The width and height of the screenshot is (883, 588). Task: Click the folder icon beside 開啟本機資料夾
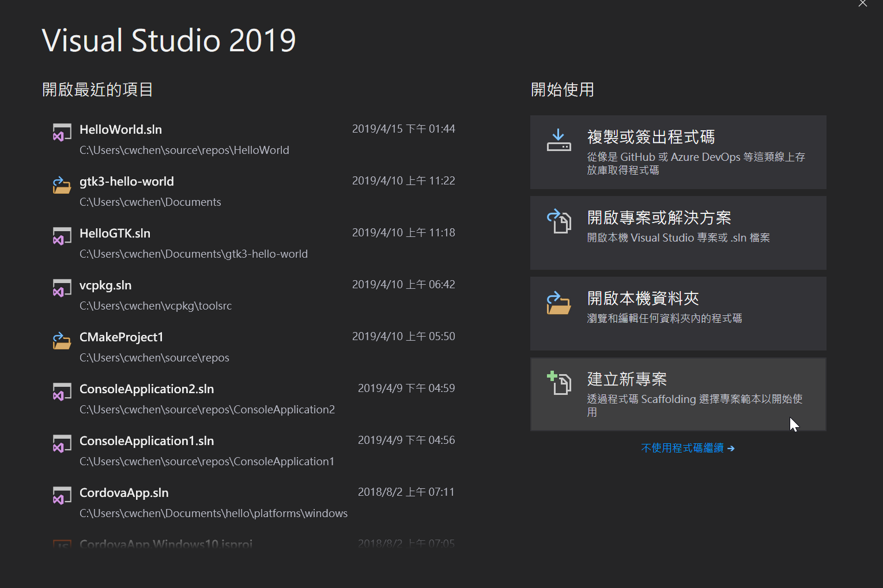coord(559,303)
